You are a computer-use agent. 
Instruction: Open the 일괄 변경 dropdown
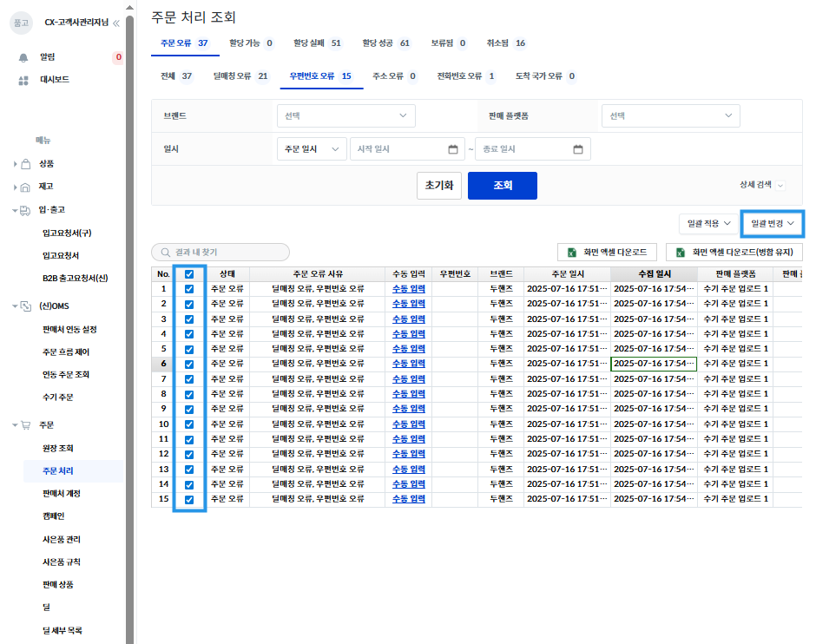tap(773, 224)
